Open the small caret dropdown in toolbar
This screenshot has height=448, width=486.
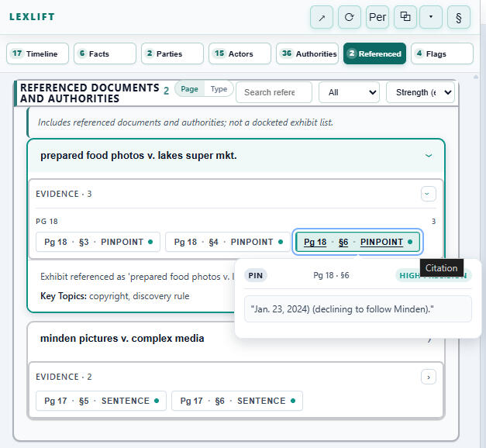pos(431,17)
